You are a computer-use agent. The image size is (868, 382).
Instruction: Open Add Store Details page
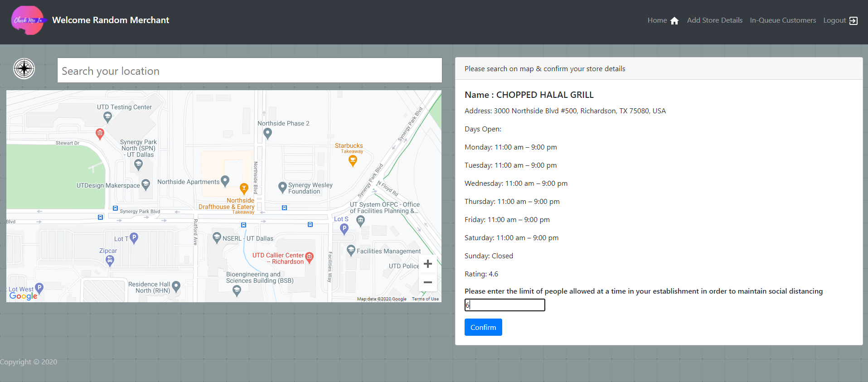(x=715, y=20)
